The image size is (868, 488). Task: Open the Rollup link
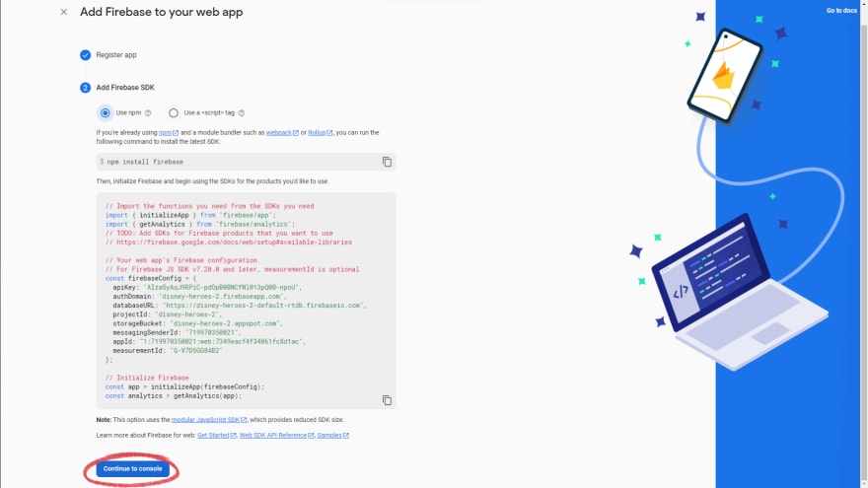(321, 133)
